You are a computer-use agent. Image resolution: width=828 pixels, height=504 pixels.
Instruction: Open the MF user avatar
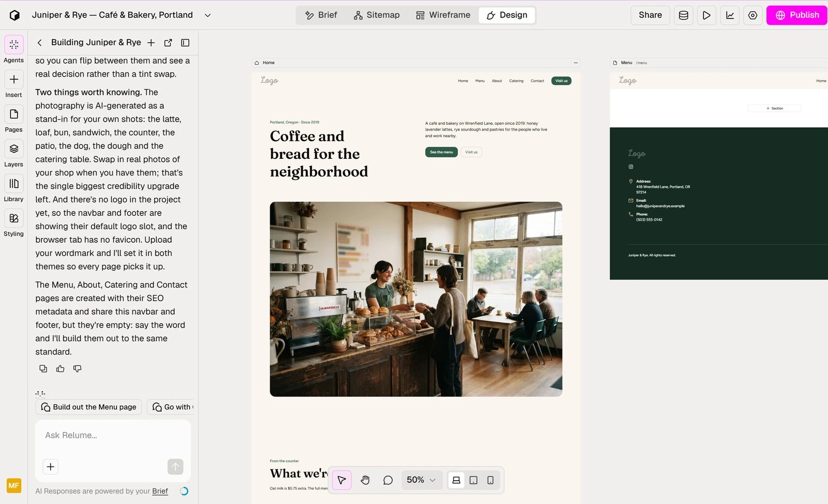click(14, 485)
